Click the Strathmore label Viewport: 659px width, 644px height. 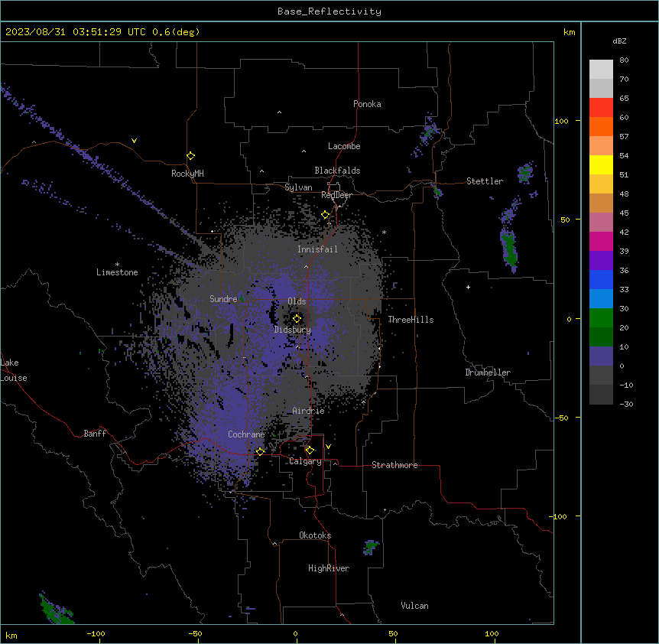point(394,465)
